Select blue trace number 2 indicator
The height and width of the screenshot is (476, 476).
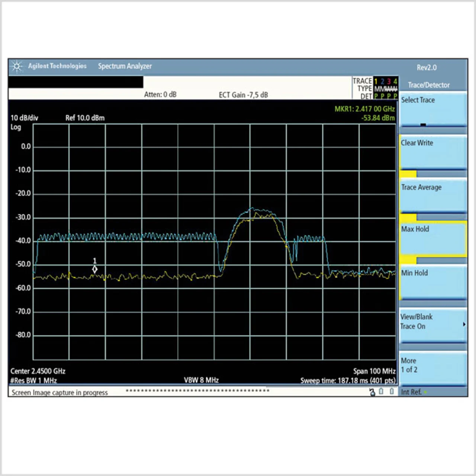point(382,81)
